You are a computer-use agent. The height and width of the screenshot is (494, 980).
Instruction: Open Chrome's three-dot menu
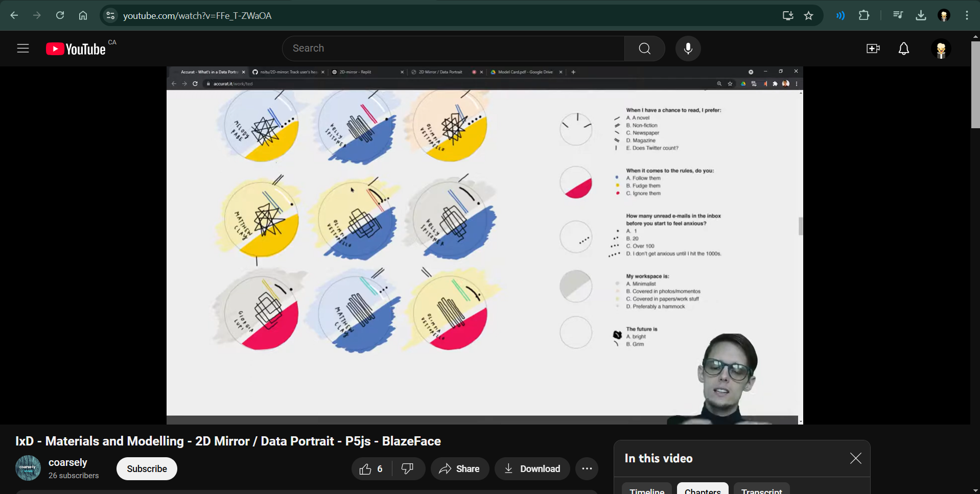967,15
